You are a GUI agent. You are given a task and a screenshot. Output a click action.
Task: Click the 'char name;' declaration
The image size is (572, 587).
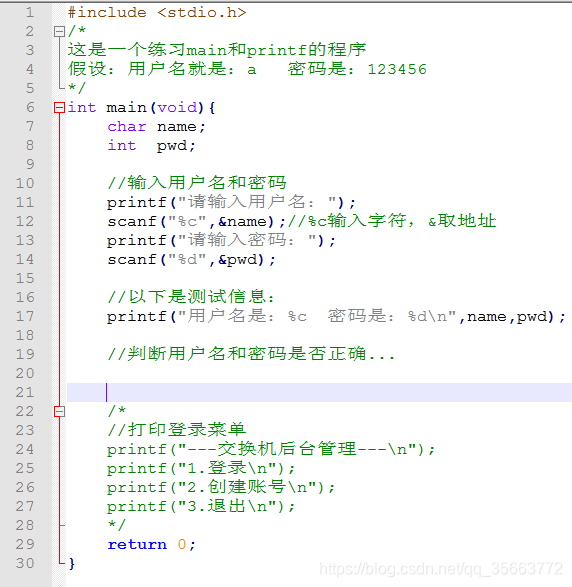coord(156,127)
